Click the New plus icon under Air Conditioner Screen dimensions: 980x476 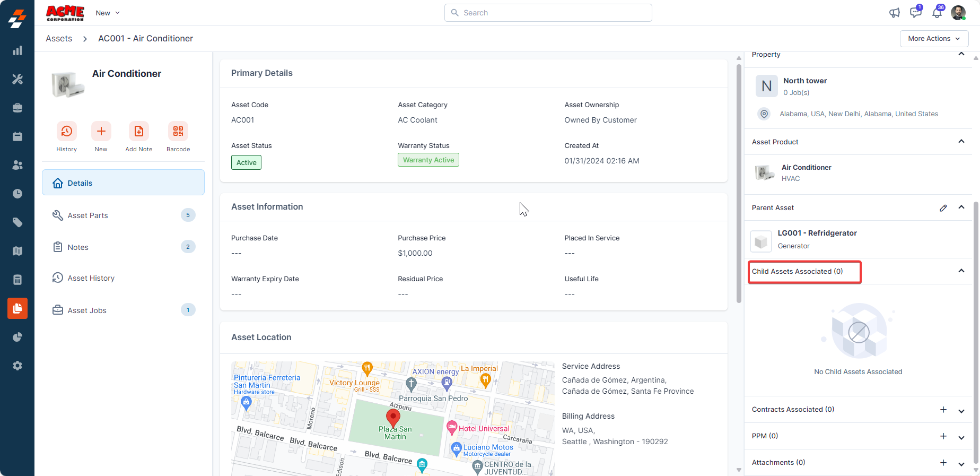click(101, 132)
